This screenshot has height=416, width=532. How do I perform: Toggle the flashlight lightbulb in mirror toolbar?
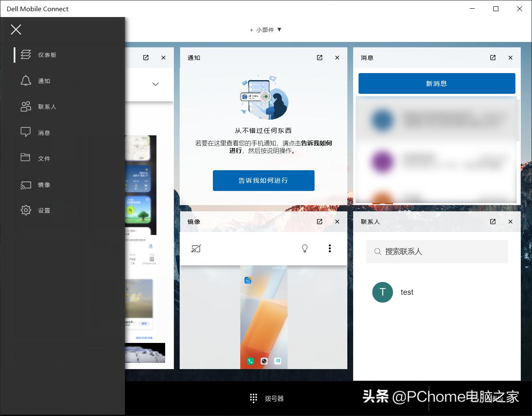click(305, 248)
